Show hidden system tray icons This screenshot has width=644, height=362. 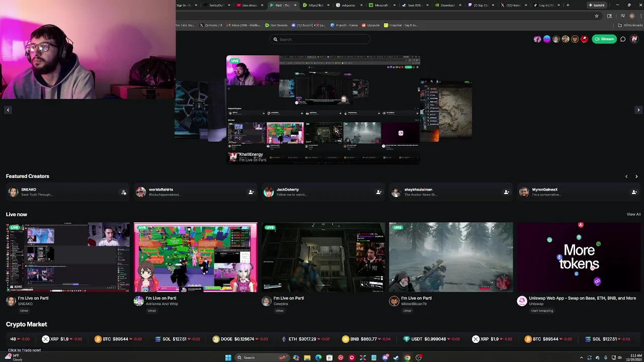pos(582,357)
